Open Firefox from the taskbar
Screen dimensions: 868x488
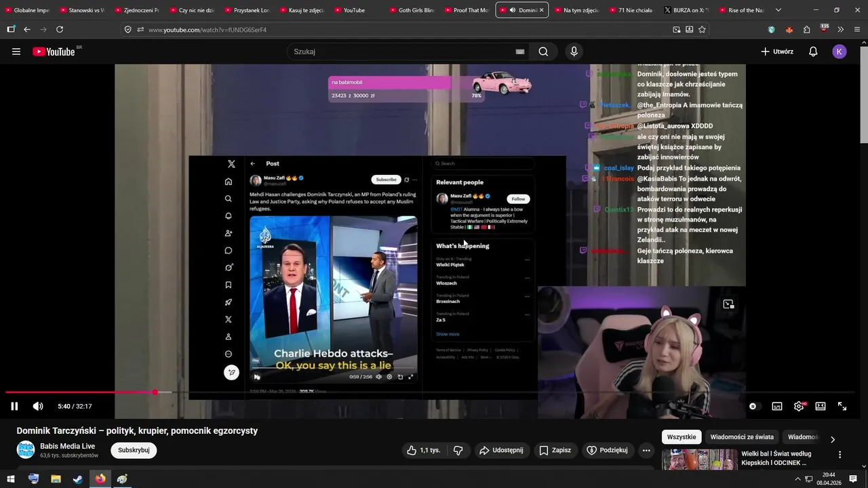pos(100,479)
